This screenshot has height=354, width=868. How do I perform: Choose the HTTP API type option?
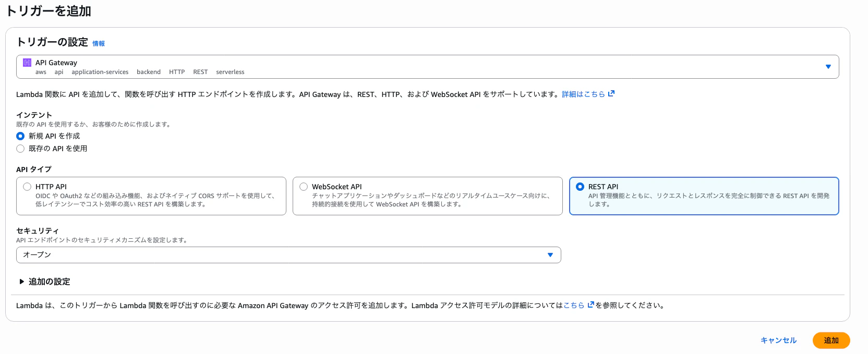point(151,196)
